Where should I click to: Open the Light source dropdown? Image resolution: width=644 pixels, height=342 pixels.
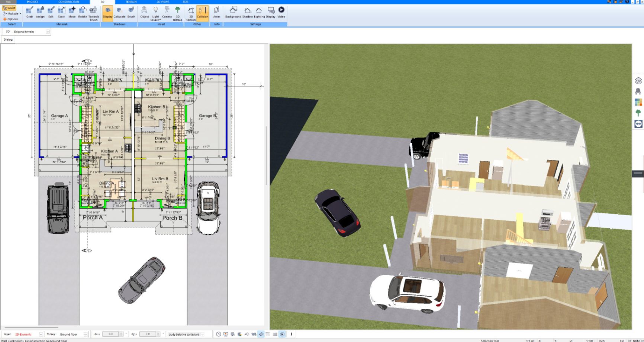tap(155, 13)
